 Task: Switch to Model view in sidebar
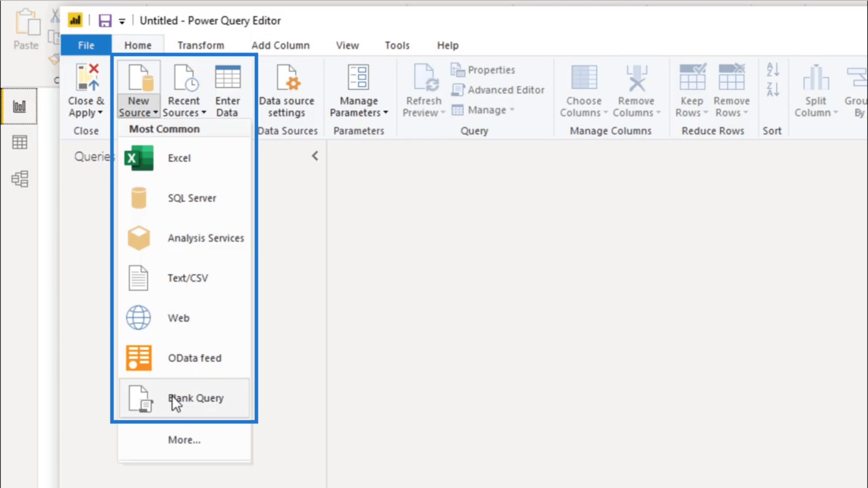tap(20, 179)
